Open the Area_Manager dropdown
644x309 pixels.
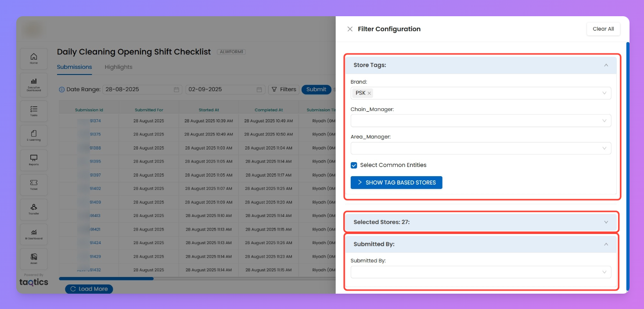coord(481,149)
